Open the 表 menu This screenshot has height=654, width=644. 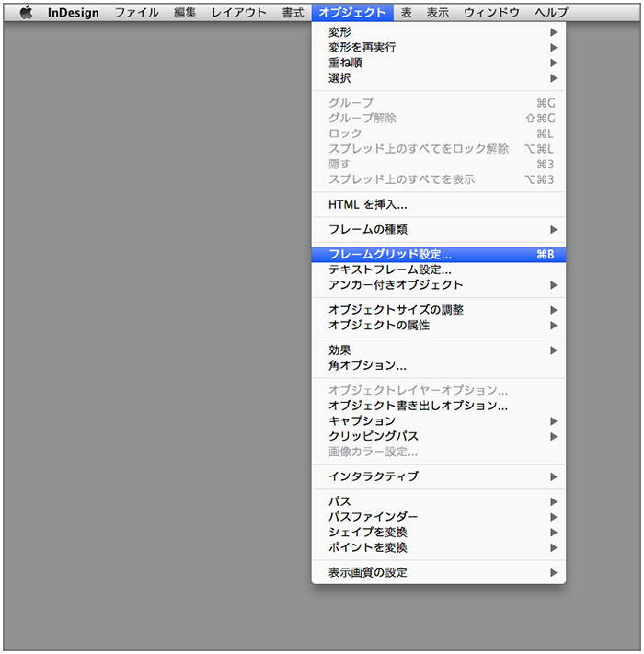click(x=407, y=13)
